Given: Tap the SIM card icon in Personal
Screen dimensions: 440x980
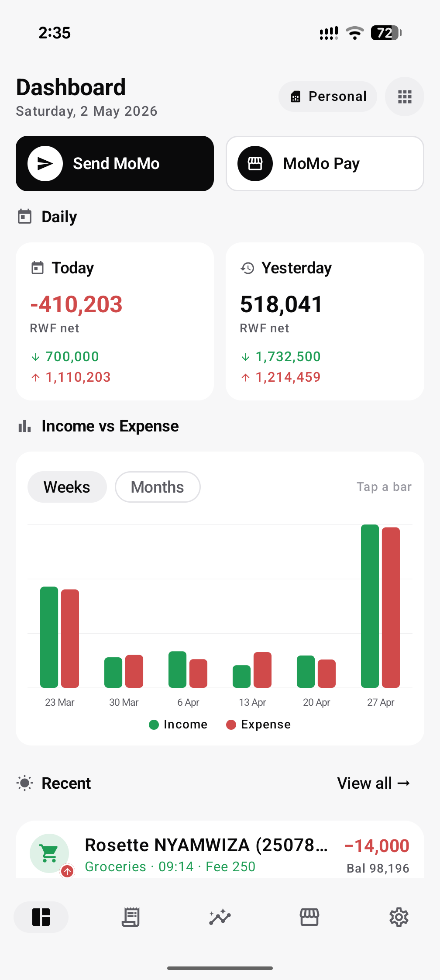Looking at the screenshot, I should coord(296,97).
